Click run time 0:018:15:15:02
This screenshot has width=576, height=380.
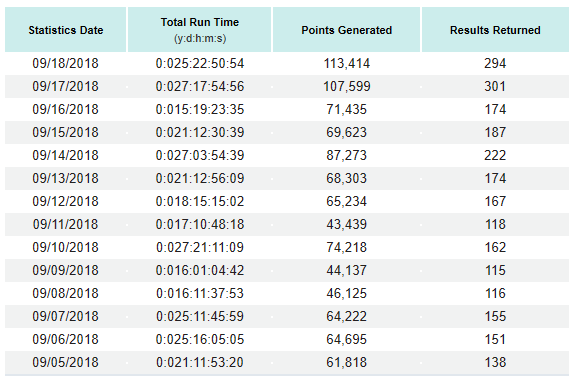[x=200, y=201]
